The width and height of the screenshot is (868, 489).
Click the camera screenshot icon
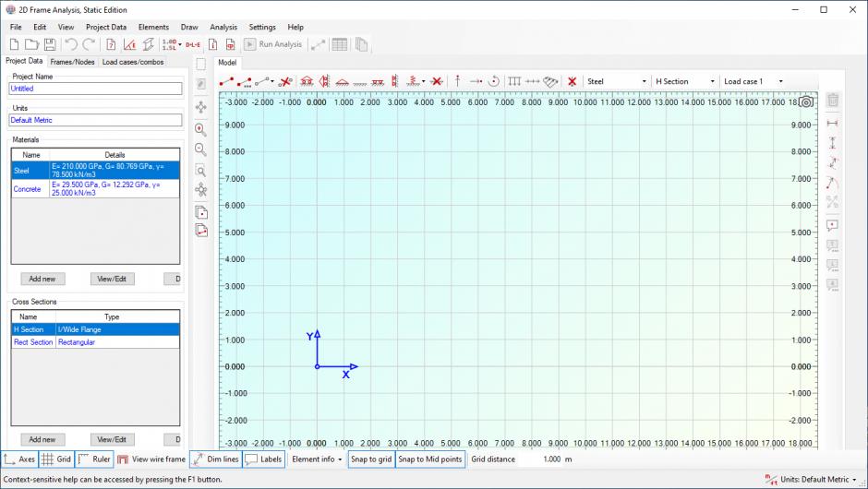(x=806, y=101)
